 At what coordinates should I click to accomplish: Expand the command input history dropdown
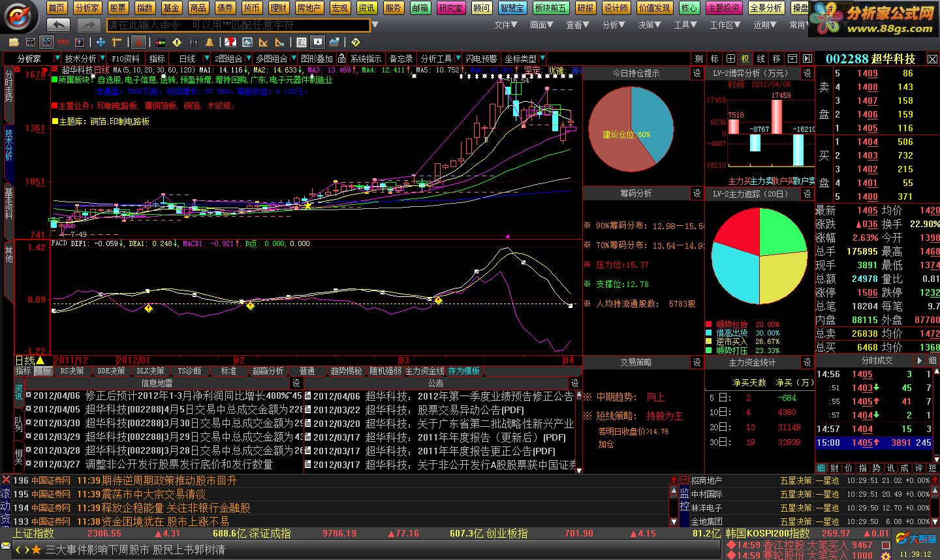point(375,25)
